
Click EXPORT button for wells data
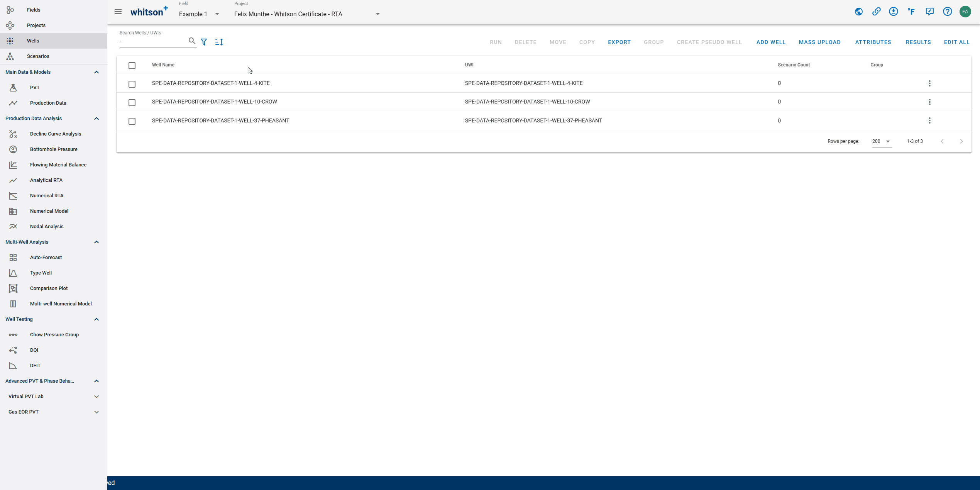pyautogui.click(x=619, y=42)
